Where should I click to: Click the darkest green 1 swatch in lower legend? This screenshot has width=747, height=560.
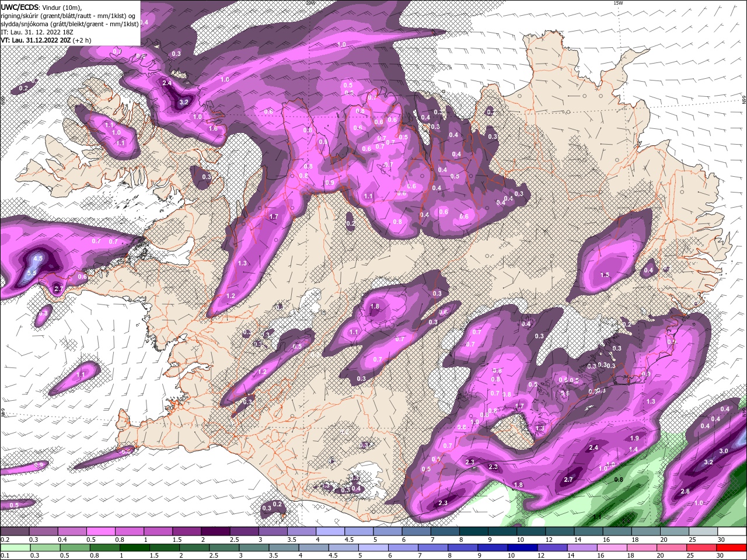click(x=134, y=548)
